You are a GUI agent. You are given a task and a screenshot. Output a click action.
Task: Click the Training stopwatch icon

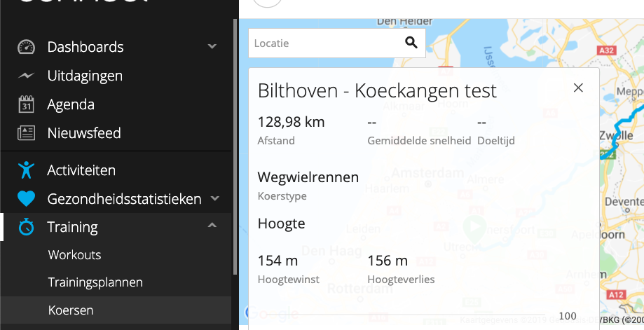coord(26,227)
